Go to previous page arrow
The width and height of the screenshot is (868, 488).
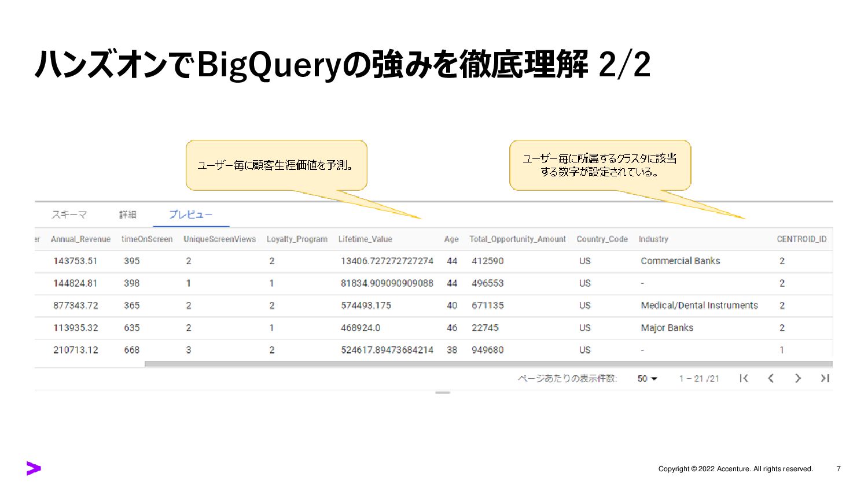tap(771, 378)
